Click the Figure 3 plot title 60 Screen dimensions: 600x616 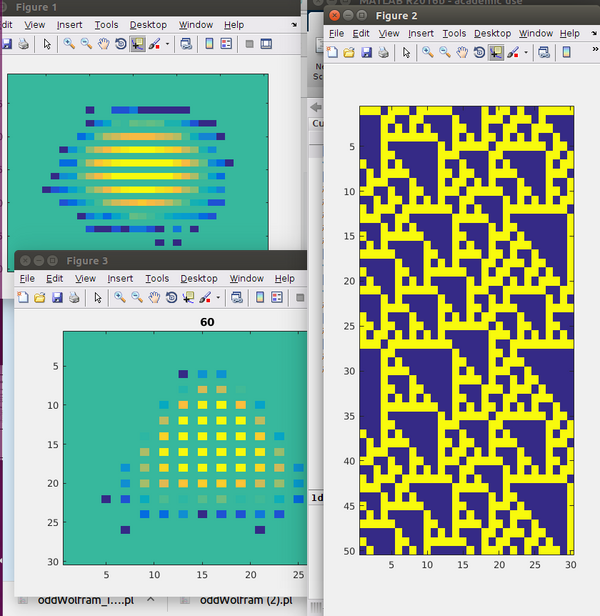pyautogui.click(x=207, y=322)
